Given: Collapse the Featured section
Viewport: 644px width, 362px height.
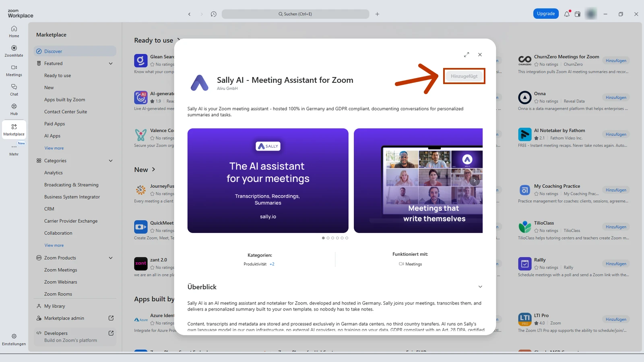Looking at the screenshot, I should coord(111,64).
